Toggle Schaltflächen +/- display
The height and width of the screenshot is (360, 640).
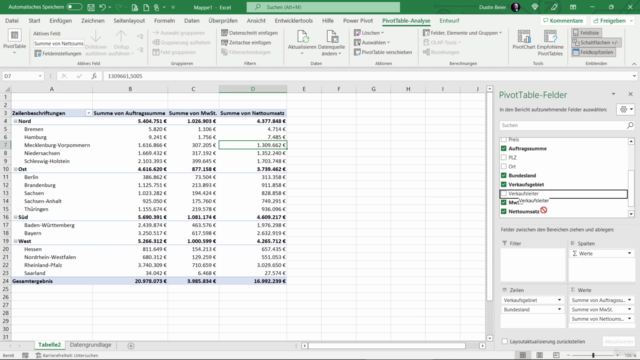pyautogui.click(x=596, y=42)
